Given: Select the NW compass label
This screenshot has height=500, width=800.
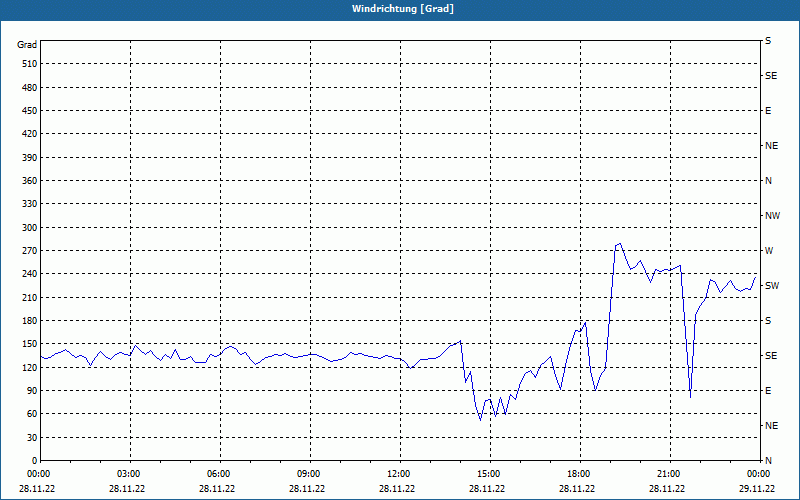Looking at the screenshot, I should coord(772,216).
